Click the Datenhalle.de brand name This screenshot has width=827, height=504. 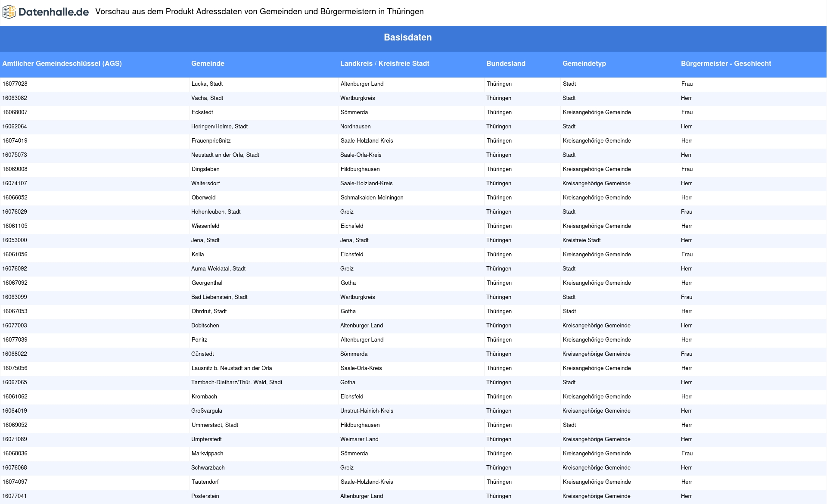click(54, 12)
